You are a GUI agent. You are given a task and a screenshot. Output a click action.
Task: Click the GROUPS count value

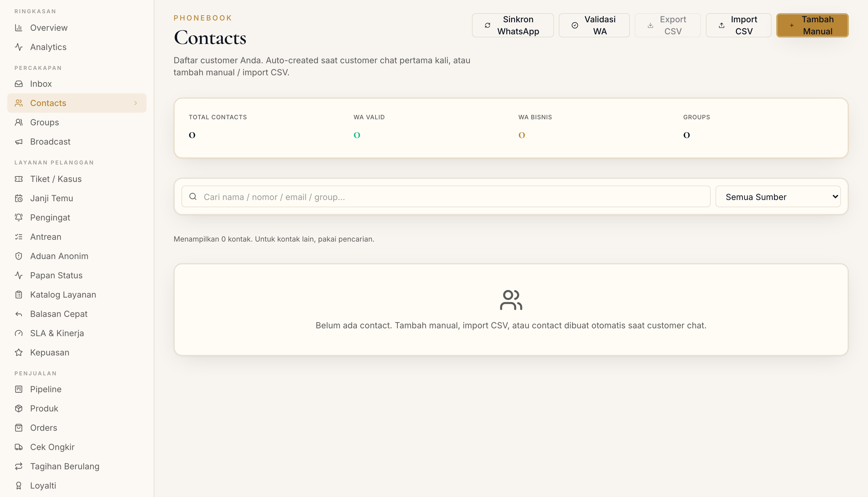point(687,135)
